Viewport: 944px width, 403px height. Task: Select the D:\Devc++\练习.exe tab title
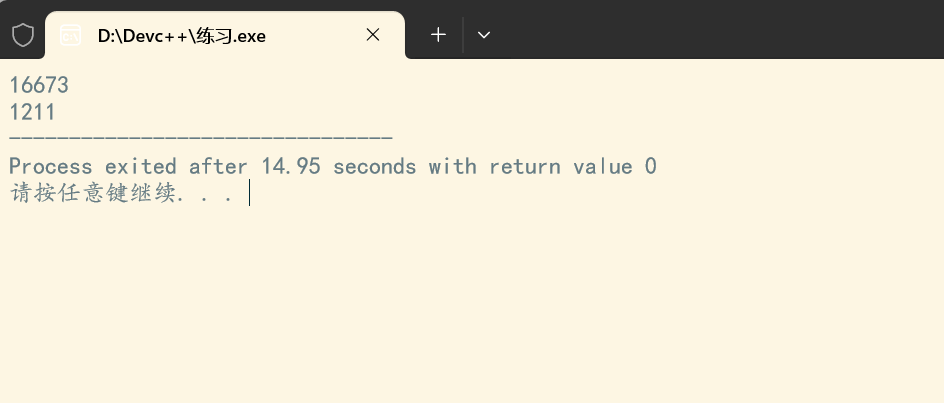[181, 36]
